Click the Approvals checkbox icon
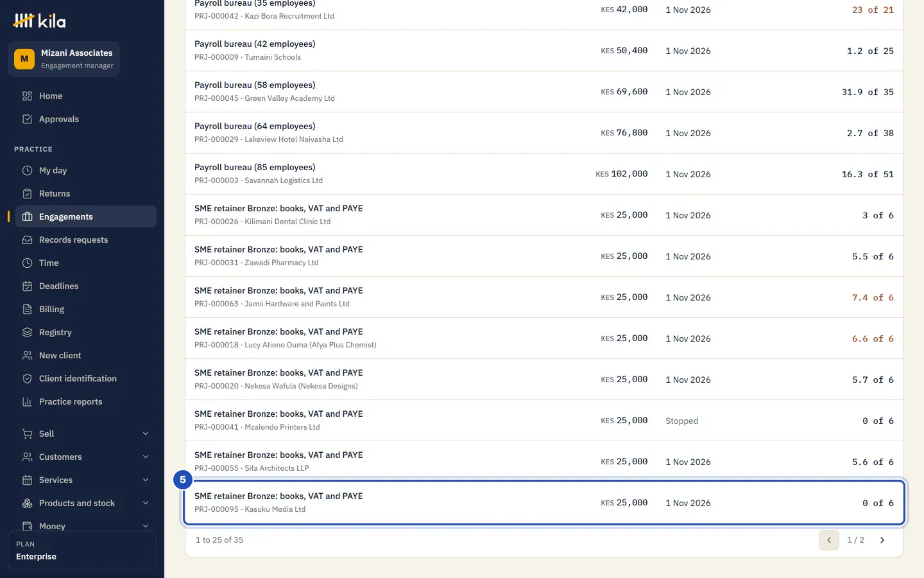 pyautogui.click(x=27, y=119)
